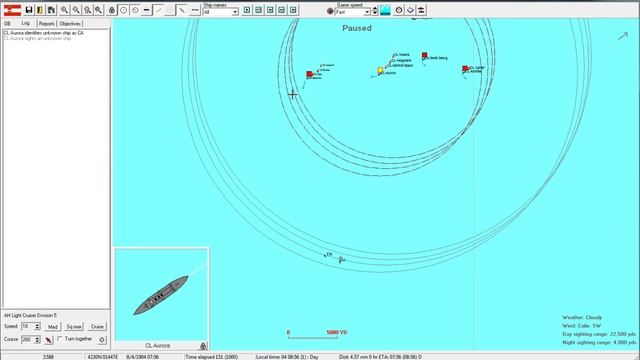Click the Speed value field

28,327
